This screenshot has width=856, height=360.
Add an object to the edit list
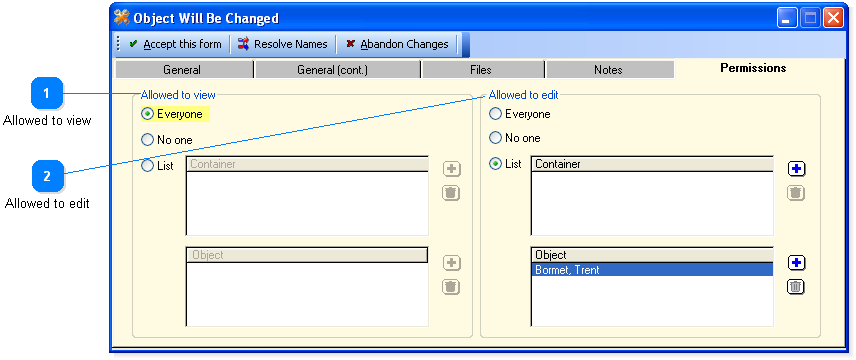[x=796, y=263]
